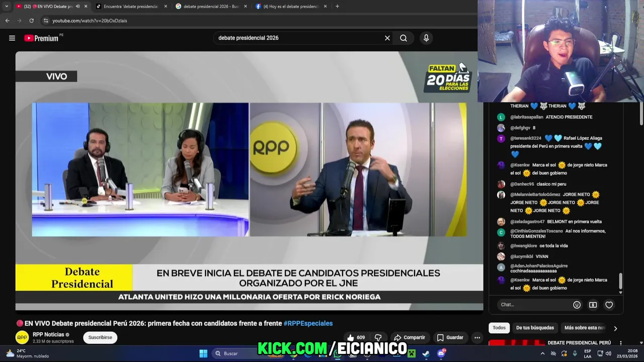Mute the YouTube tab via speaker icon
The width and height of the screenshot is (644, 362).
pos(77,7)
